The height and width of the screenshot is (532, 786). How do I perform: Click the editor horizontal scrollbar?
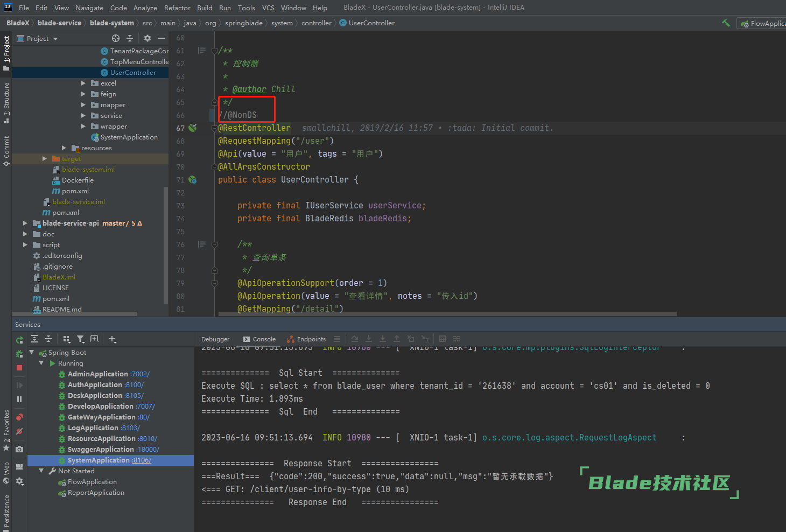447,313
